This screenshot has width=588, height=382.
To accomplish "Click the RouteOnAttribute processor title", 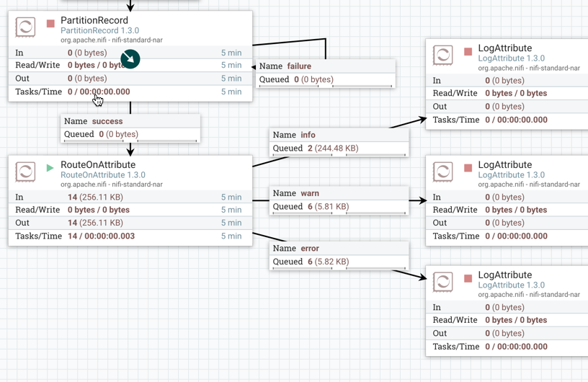I will click(x=98, y=164).
